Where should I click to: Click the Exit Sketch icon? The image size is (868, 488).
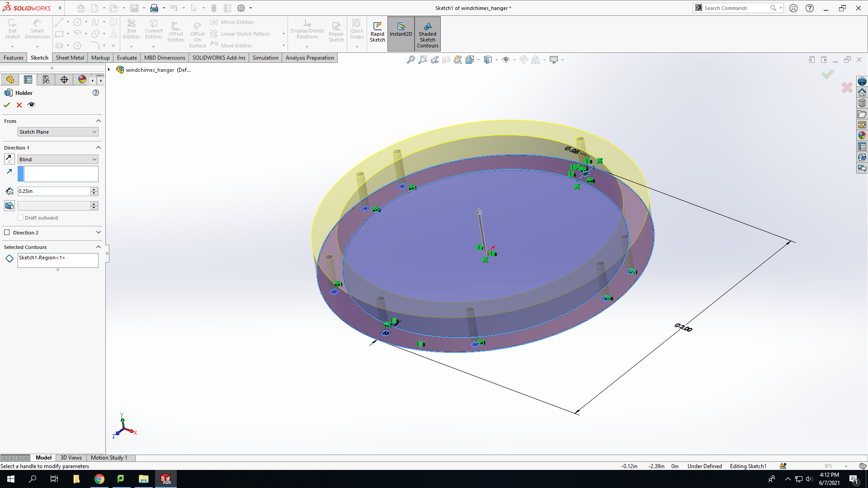[13, 29]
